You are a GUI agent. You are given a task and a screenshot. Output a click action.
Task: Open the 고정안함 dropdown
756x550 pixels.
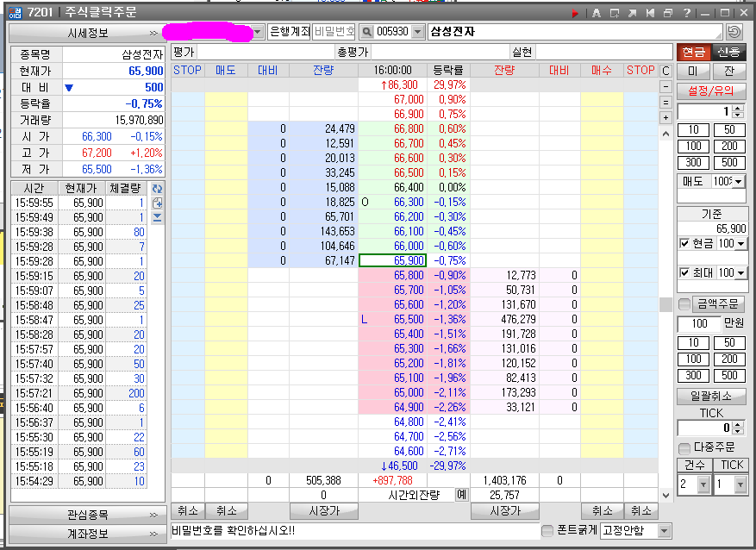click(665, 531)
